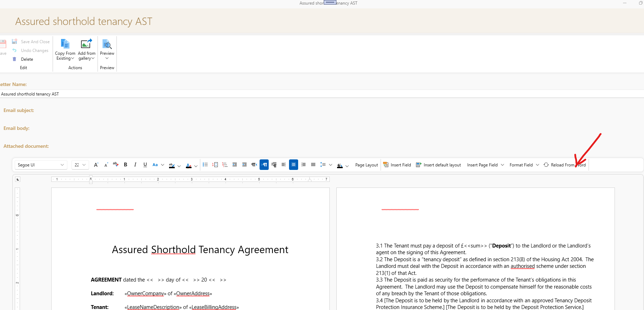The height and width of the screenshot is (310, 644).
Task: Open the shading color dropdown arrow
Action: 347,166
